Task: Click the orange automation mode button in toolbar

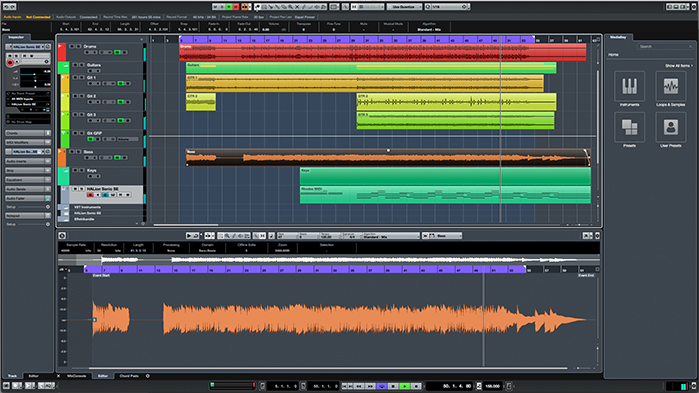Action: [244, 7]
